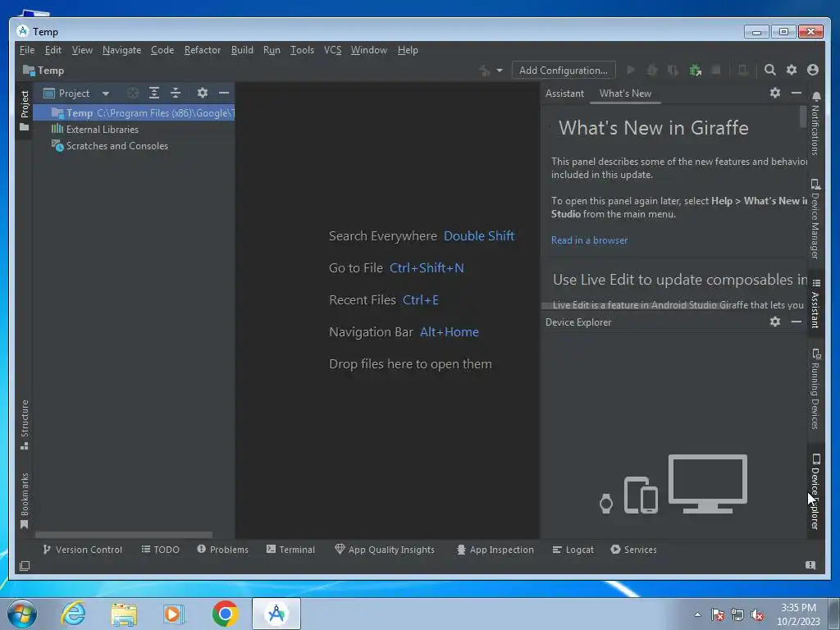Click What's New panel vertical scrollbar
Screen dimensions: 840x630
(x=802, y=116)
